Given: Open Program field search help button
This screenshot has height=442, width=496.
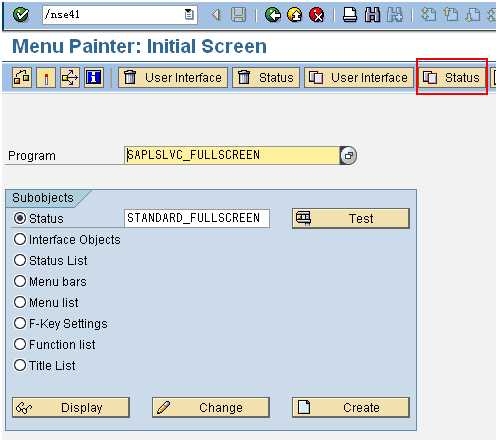Looking at the screenshot, I should (348, 155).
